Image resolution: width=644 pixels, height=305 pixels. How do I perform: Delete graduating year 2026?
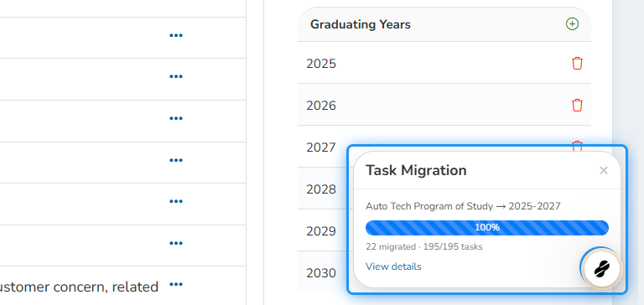[x=577, y=105]
